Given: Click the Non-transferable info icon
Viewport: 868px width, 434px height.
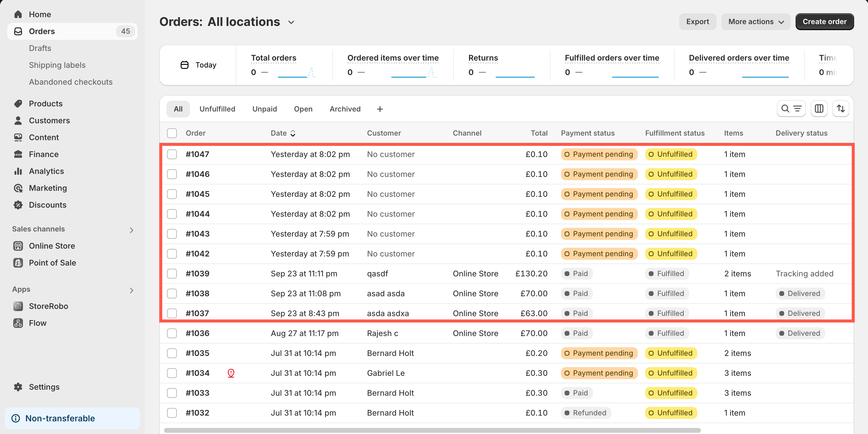Looking at the screenshot, I should click(x=16, y=418).
